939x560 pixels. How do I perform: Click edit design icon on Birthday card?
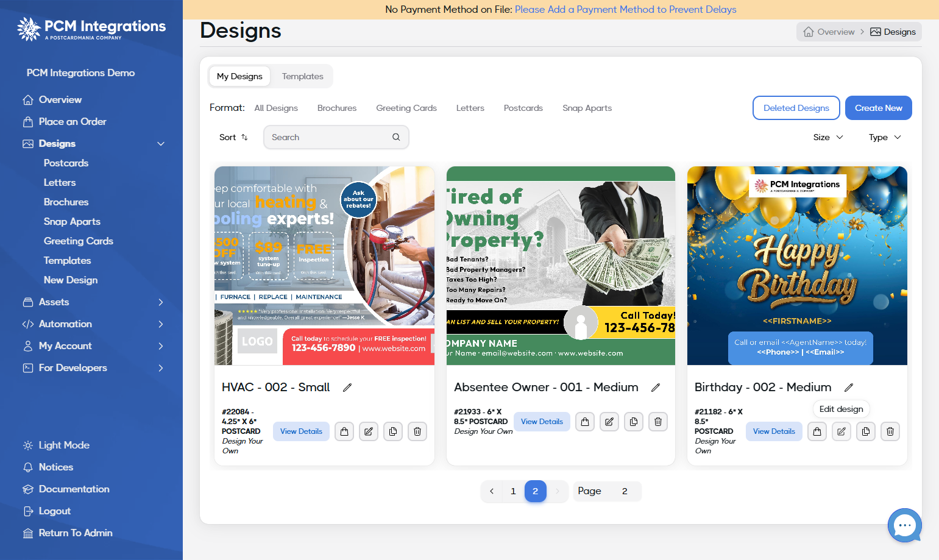tap(842, 431)
